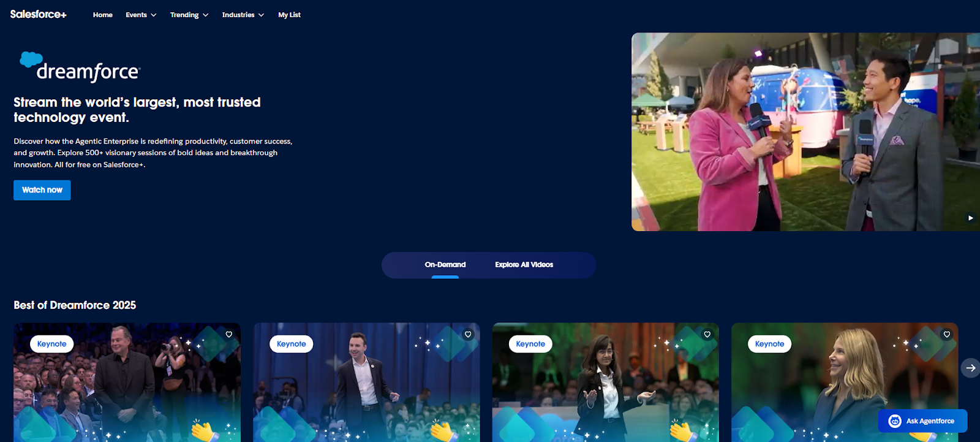Favorite the fourth Keynote card heart icon
Screen dimensions: 980x442
946,334
